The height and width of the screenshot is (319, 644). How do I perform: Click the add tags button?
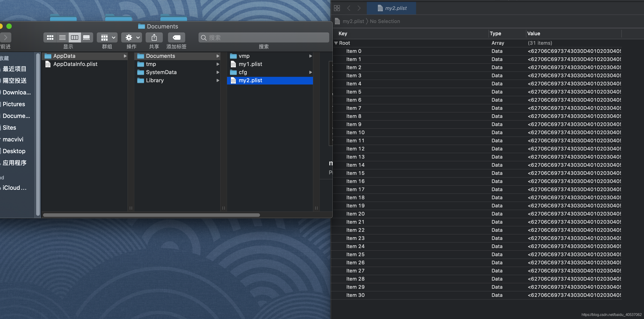[x=177, y=38]
